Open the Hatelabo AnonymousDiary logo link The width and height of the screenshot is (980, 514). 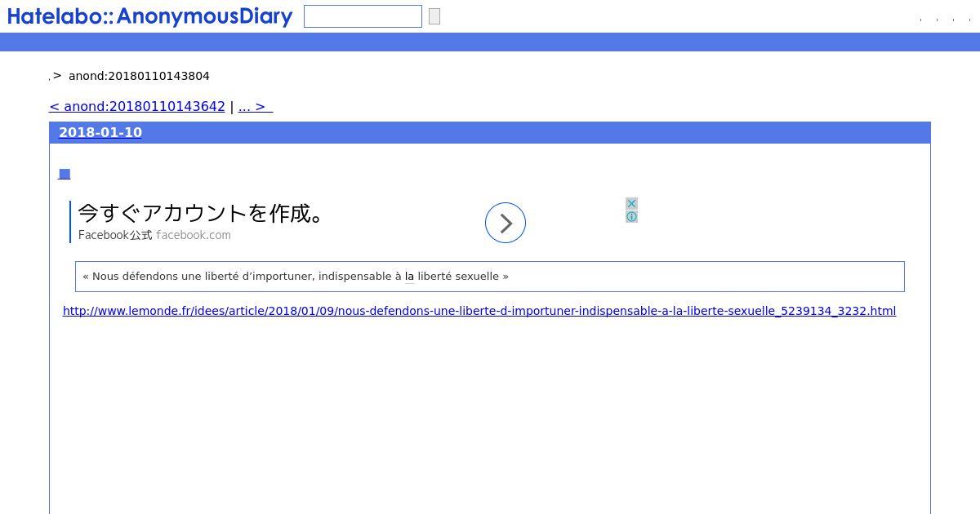149,16
